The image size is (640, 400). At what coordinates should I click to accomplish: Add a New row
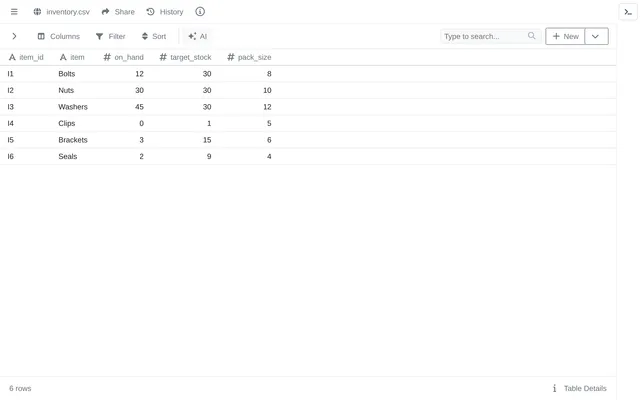click(565, 36)
